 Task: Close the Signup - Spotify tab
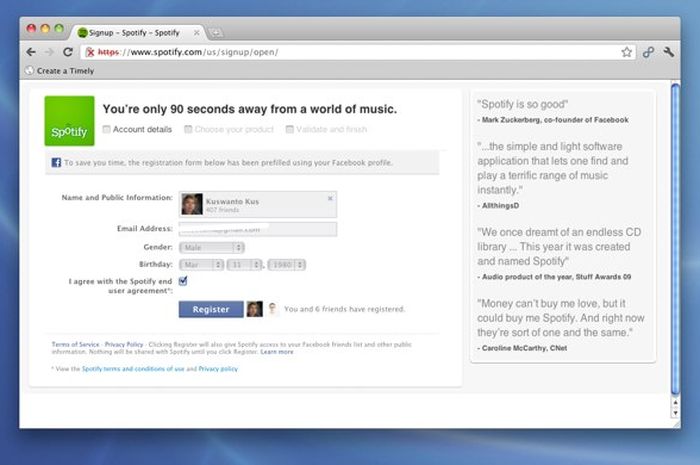[196, 33]
